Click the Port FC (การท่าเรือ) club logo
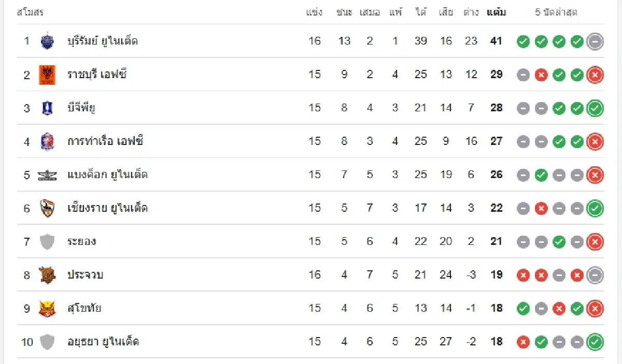 coord(47,141)
